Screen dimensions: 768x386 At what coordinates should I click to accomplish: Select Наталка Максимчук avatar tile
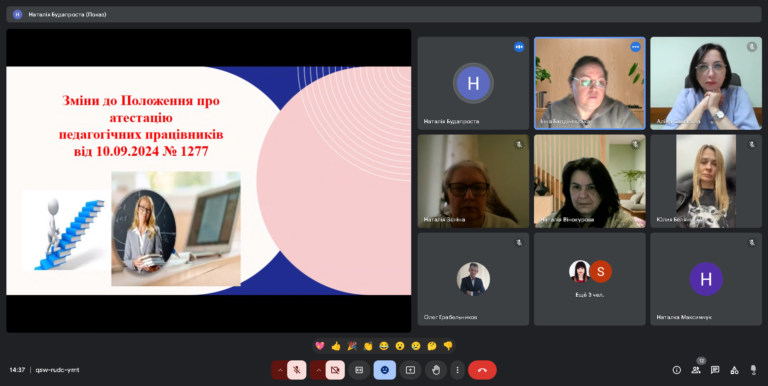tap(706, 279)
